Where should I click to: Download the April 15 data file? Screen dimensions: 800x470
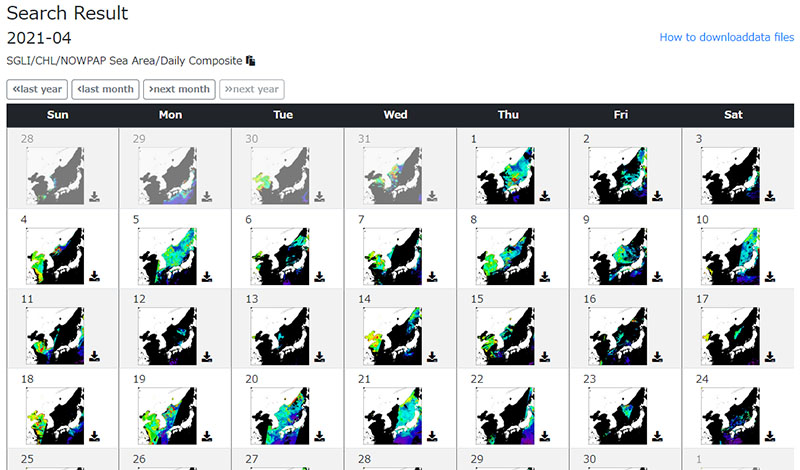pos(545,356)
